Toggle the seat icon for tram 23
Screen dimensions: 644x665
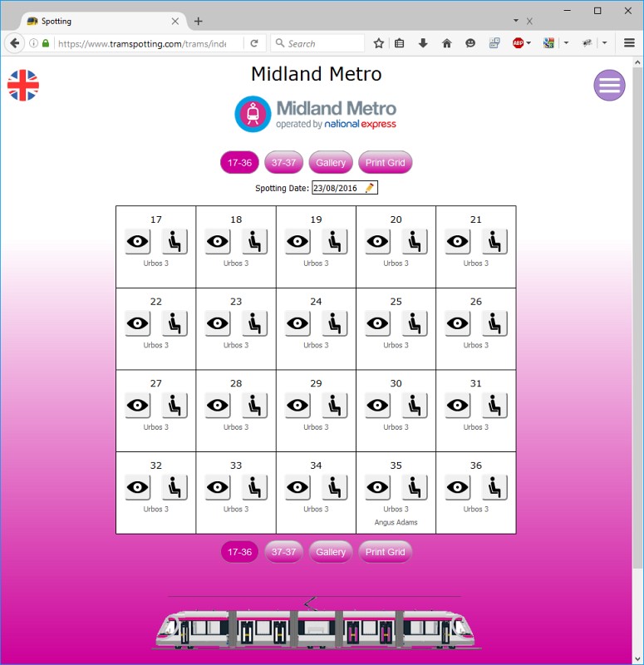(x=254, y=323)
